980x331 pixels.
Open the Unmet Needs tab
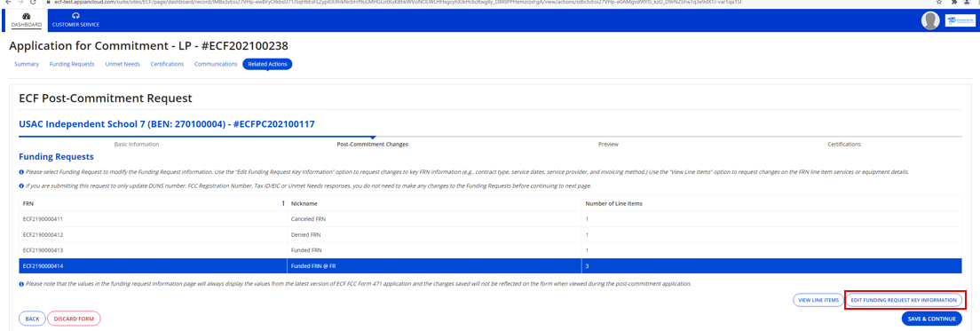pyautogui.click(x=122, y=64)
